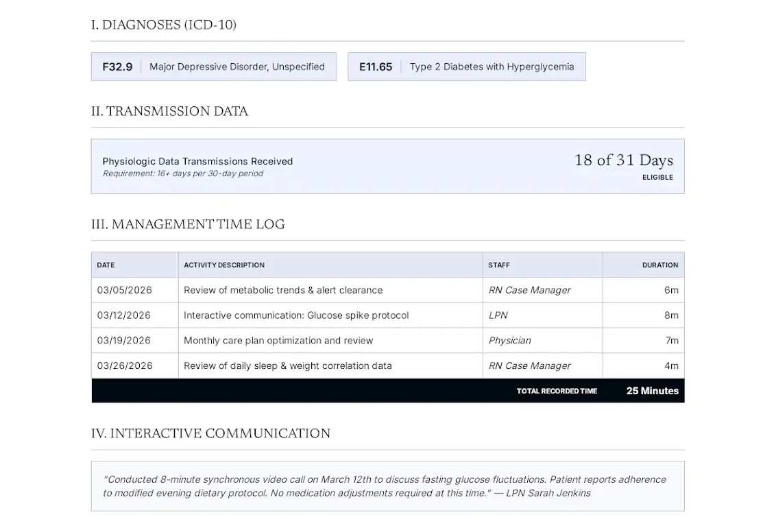Viewport: 776px width, 532px height.
Task: Expand the II. TRANSMISSION DATA section
Action: [x=169, y=111]
